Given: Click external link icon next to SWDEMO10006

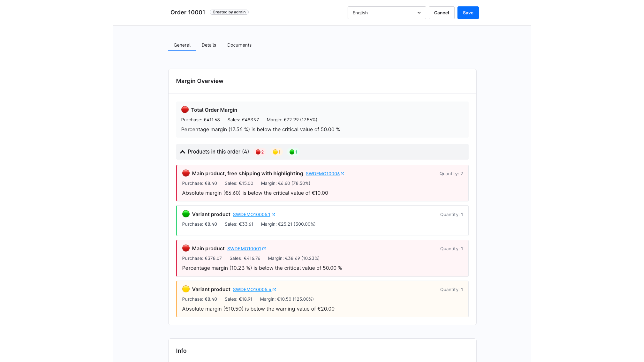Looking at the screenshot, I should pyautogui.click(x=342, y=174).
